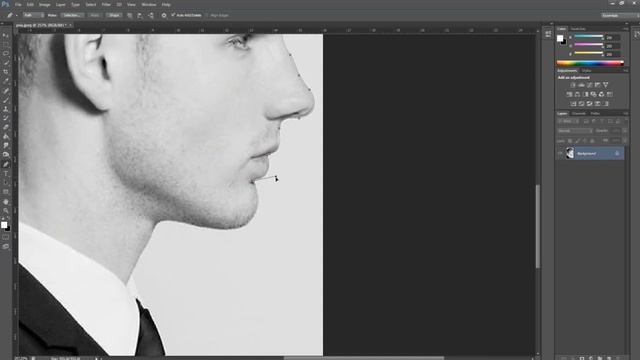Viewport: 640px width, 360px height.
Task: Switch to the Channels tab
Action: [x=579, y=113]
